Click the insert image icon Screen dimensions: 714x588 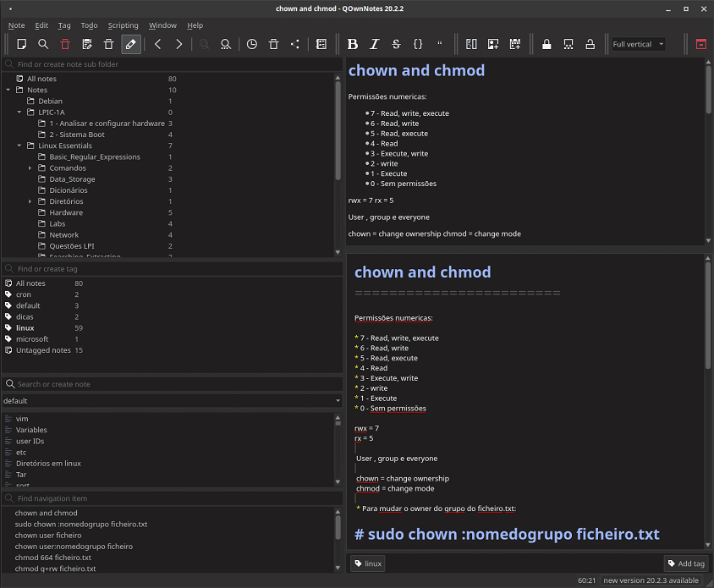(493, 44)
